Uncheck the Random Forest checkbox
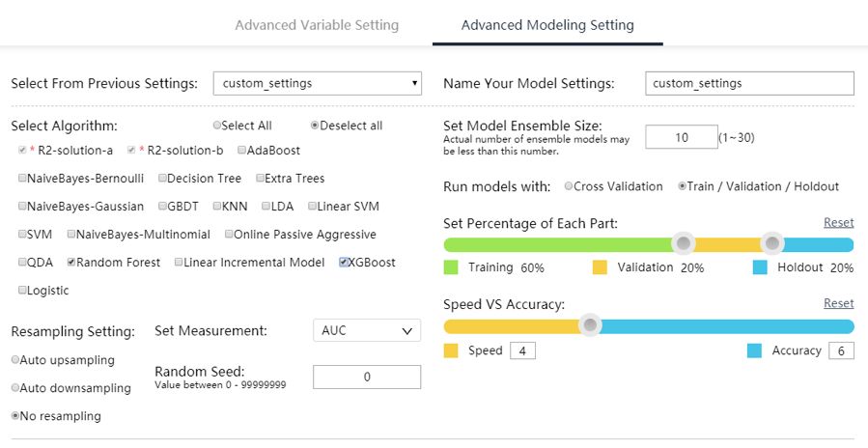The height and width of the screenshot is (448, 868). [71, 263]
